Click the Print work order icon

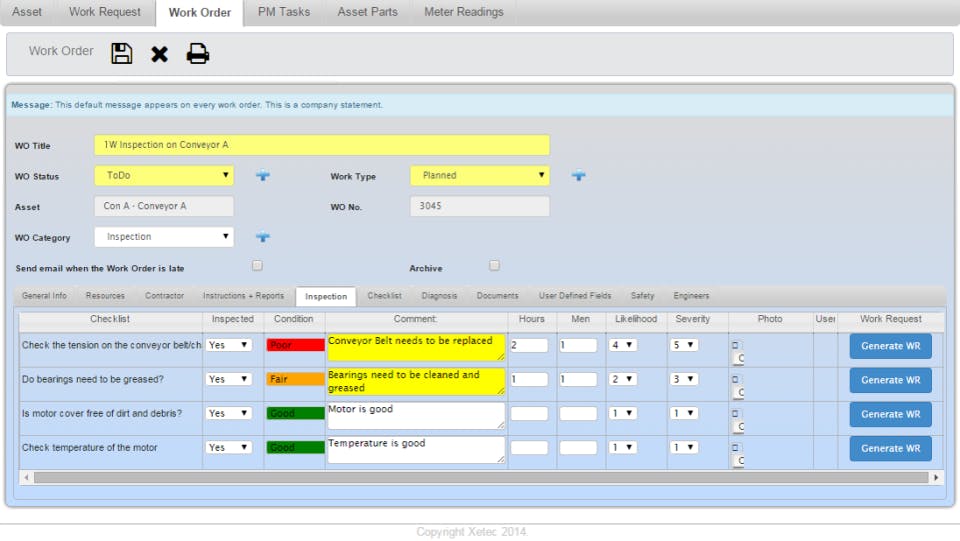pyautogui.click(x=198, y=54)
